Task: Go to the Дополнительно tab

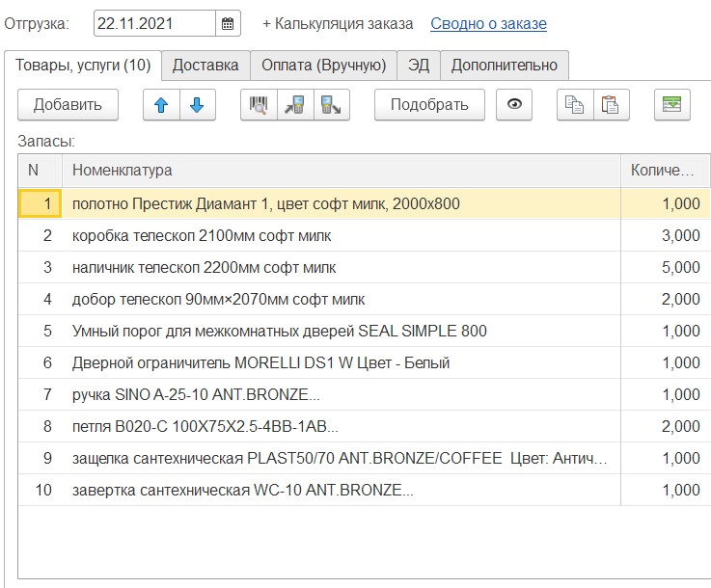Action: [505, 66]
